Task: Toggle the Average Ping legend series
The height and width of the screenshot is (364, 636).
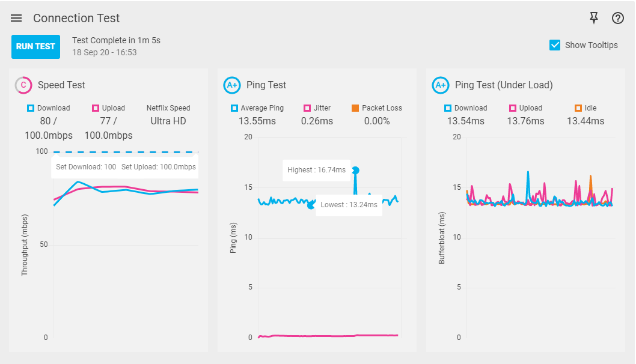Action: (x=234, y=108)
